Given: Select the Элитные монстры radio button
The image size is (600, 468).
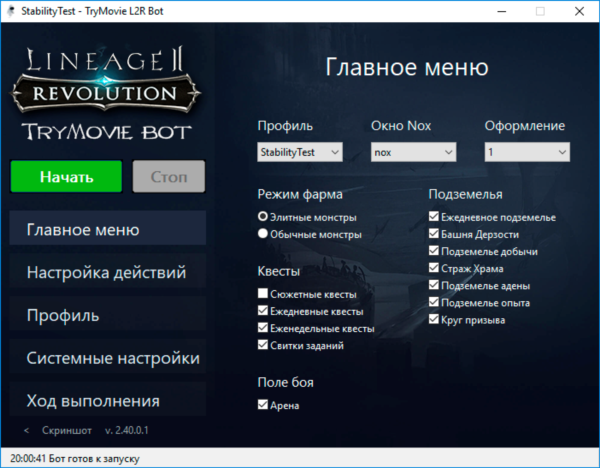Looking at the screenshot, I should point(262,217).
